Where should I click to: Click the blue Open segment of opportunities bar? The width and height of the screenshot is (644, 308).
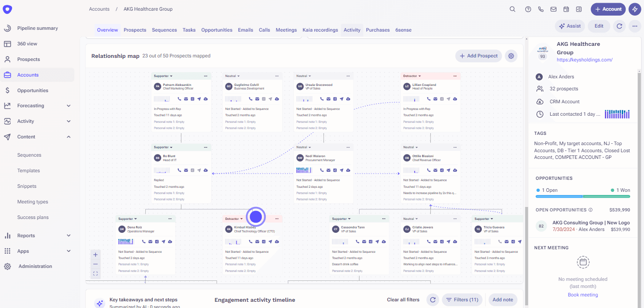559,196
